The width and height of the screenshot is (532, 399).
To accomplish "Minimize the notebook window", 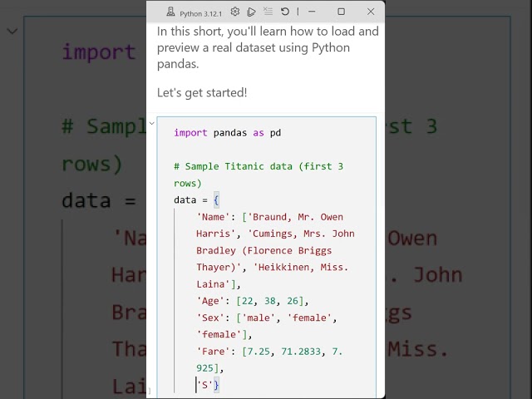I will click(312, 12).
